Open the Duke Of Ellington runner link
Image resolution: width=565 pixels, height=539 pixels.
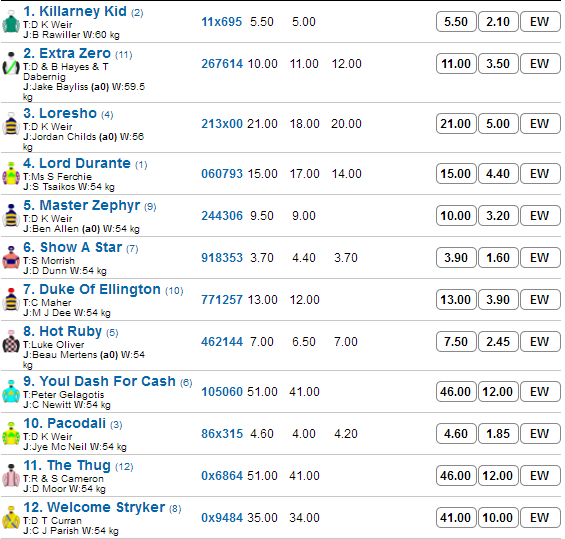point(103,289)
